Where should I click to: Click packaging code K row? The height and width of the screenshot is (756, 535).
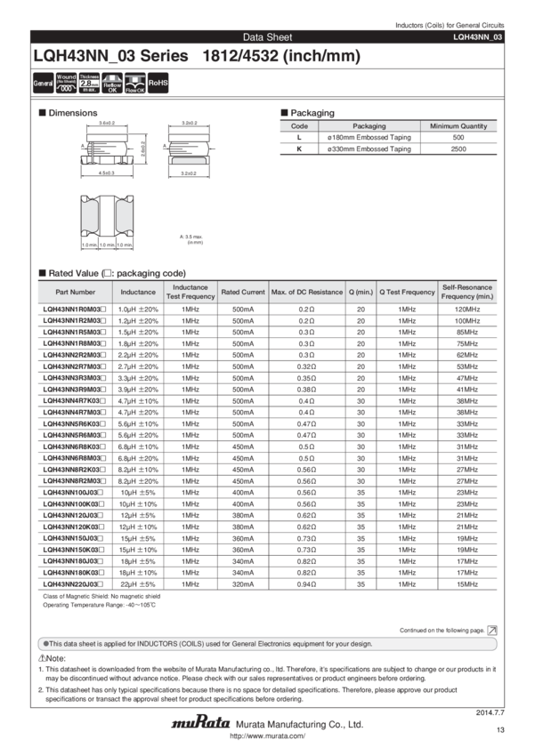click(x=388, y=149)
